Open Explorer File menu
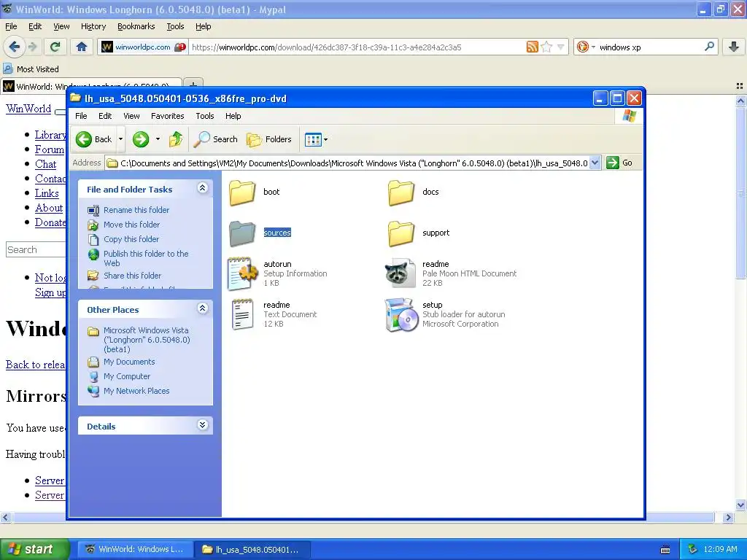This screenshot has width=747, height=560. pos(81,116)
